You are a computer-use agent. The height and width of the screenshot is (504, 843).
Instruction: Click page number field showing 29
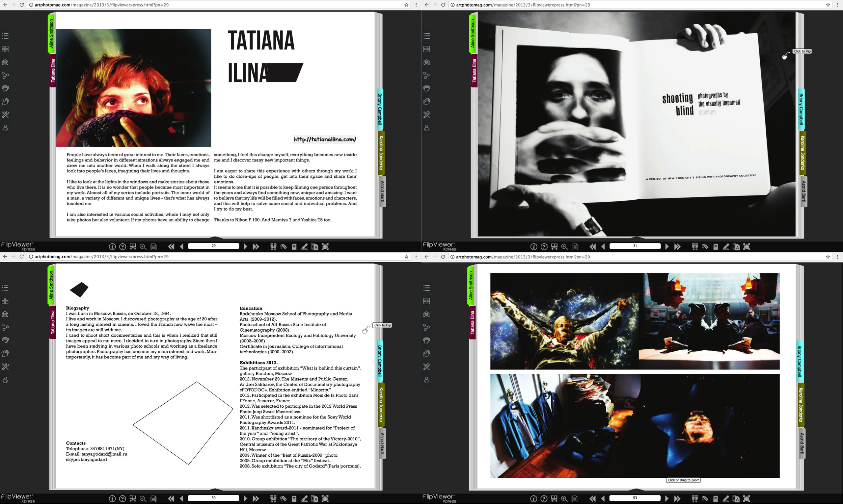coord(213,246)
